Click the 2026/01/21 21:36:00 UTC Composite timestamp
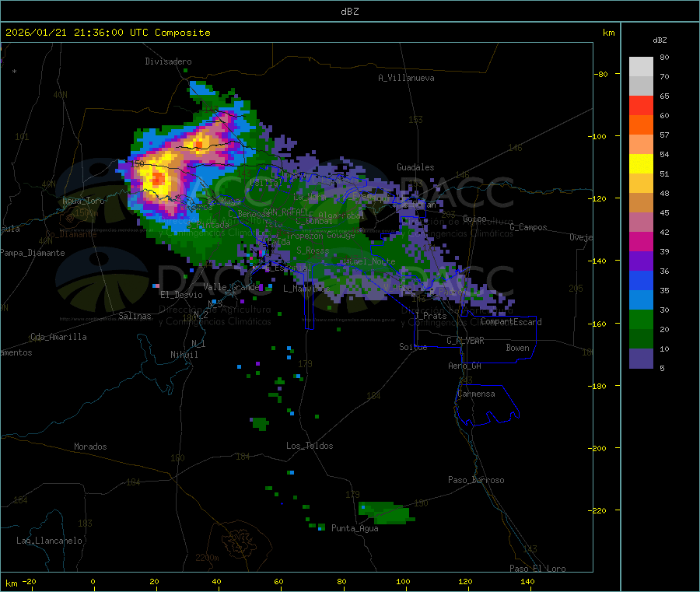The height and width of the screenshot is (592, 700). click(x=107, y=33)
